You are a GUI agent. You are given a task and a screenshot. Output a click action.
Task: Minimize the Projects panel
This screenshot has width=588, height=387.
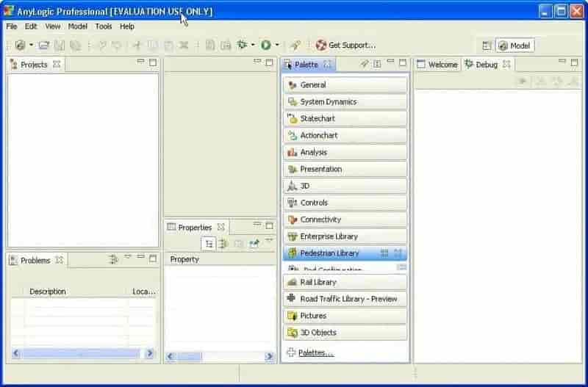(140, 62)
